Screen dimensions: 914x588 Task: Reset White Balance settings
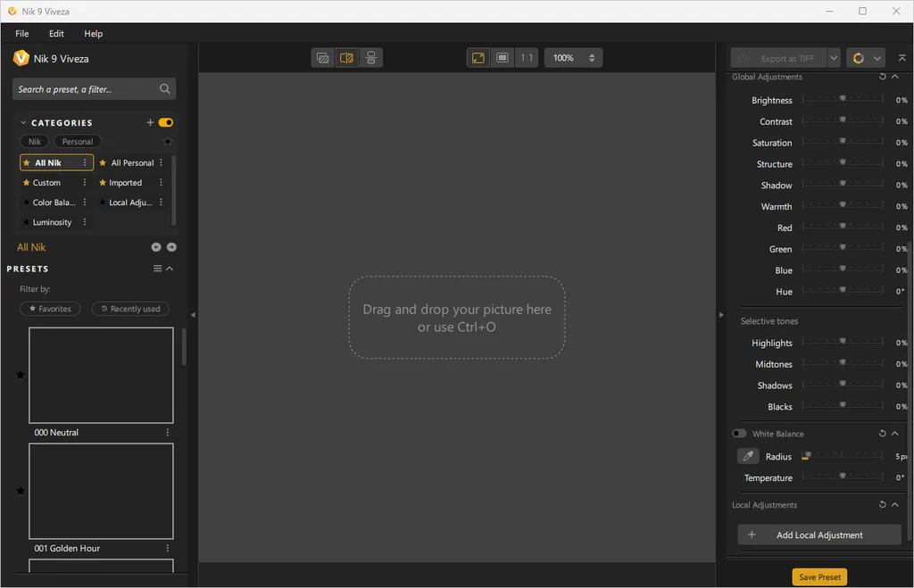882,434
